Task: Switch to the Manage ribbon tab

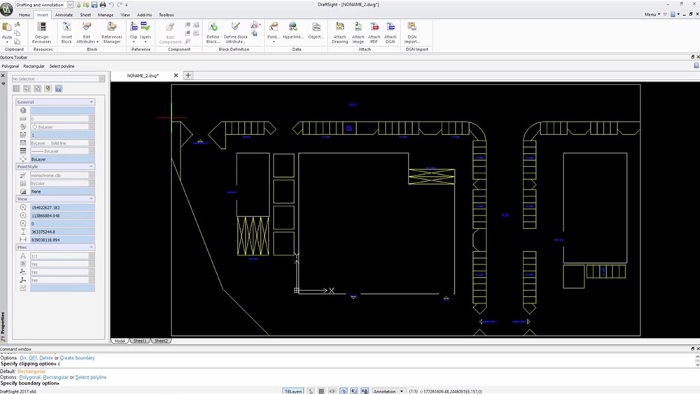Action: pyautogui.click(x=106, y=15)
